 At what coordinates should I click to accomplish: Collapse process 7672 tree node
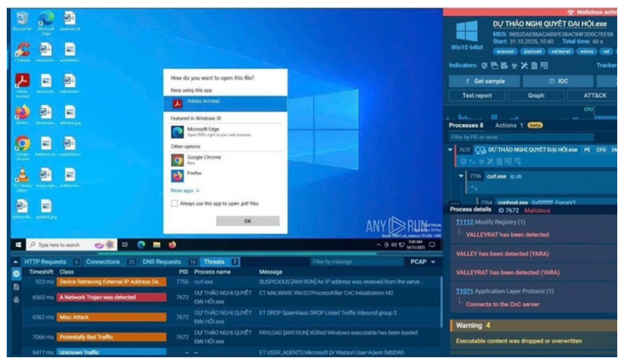[450, 150]
